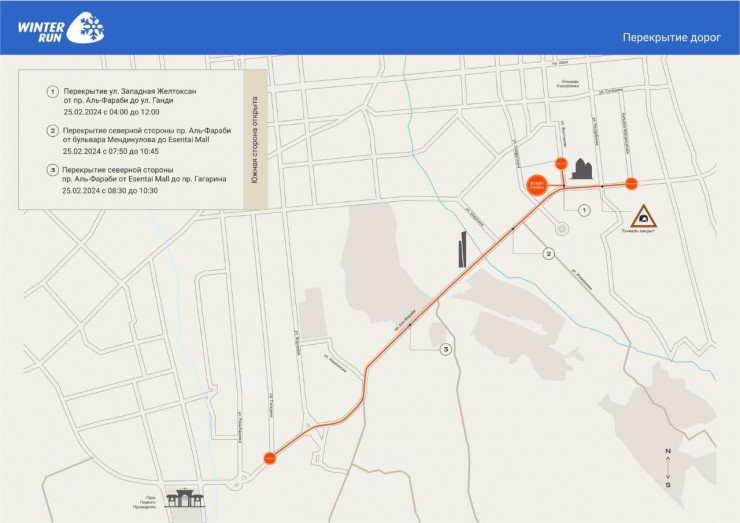The width and height of the screenshot is (740, 523).
Task: Click legend number 2 circle
Action: [52, 131]
